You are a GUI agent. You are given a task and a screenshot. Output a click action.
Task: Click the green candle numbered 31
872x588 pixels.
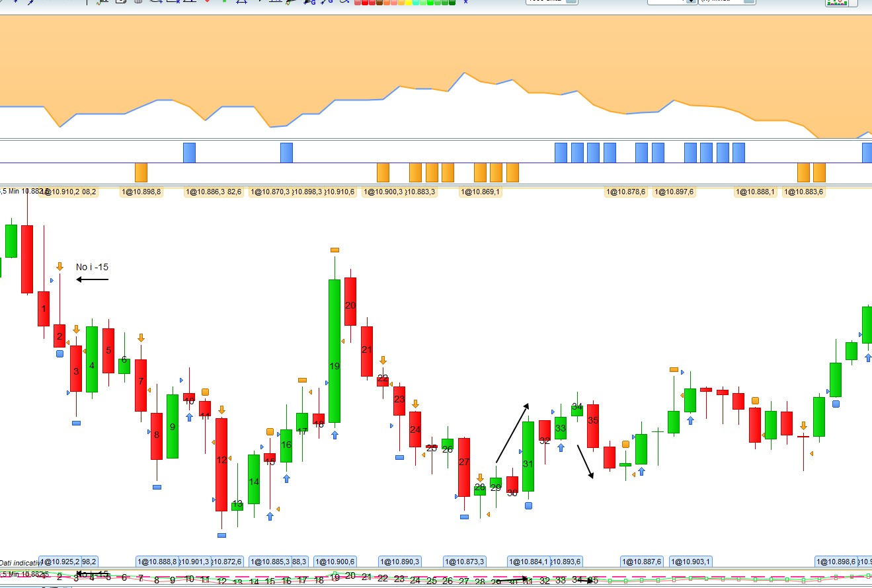point(528,457)
